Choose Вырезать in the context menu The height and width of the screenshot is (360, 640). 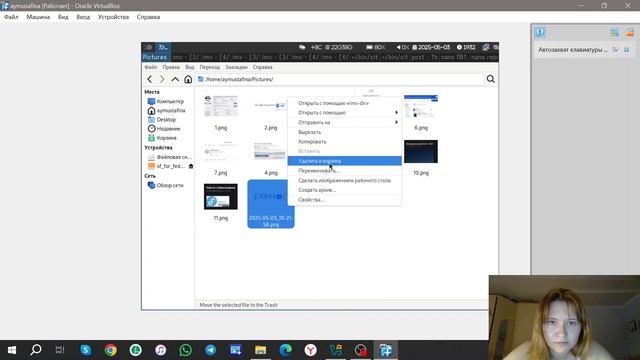[344, 132]
